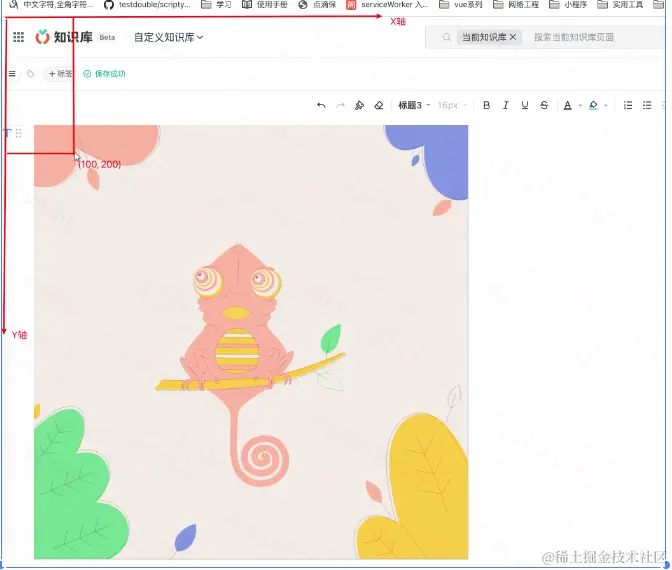Toggle italic formatting
This screenshot has height=570, width=672.
[x=506, y=105]
